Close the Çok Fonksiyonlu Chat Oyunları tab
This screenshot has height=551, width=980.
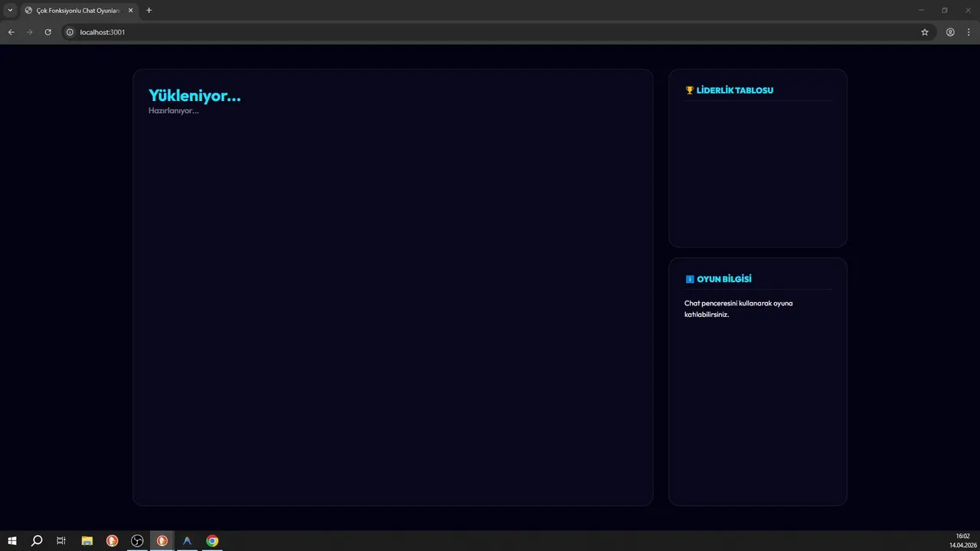[x=130, y=11]
